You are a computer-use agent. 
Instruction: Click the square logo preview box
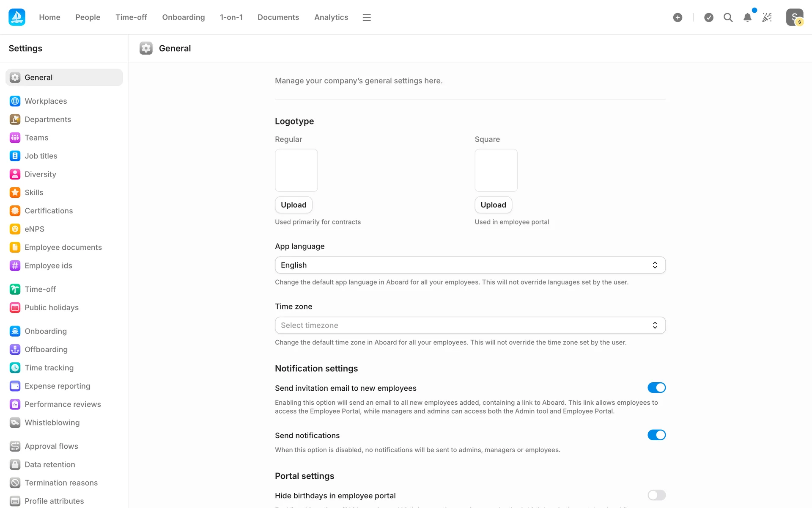(496, 170)
